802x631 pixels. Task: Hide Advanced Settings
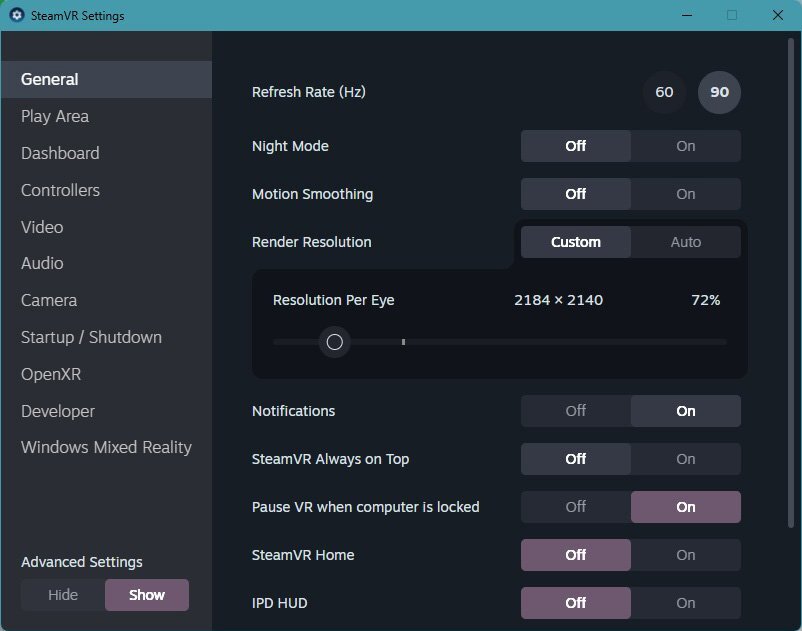coord(63,595)
